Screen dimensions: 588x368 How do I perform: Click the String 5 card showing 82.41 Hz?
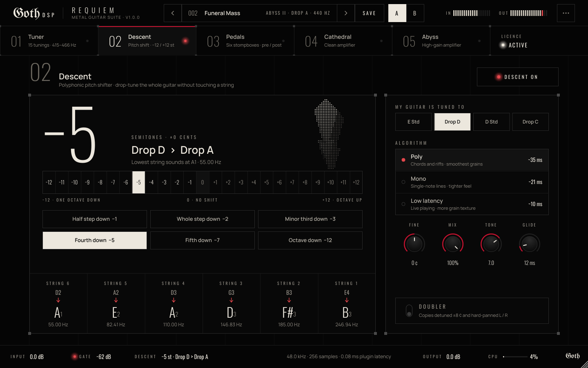pyautogui.click(x=116, y=303)
